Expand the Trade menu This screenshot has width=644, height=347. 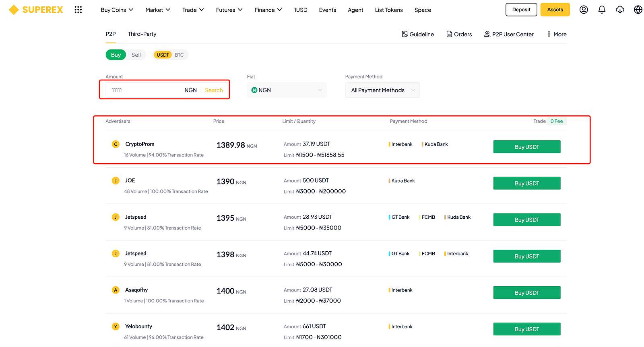click(x=193, y=10)
